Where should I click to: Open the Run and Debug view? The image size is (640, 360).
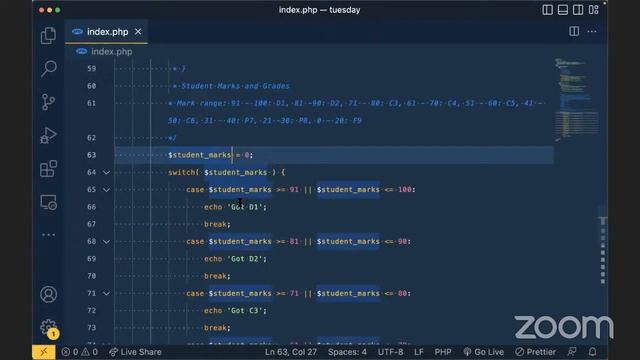pos(48,136)
